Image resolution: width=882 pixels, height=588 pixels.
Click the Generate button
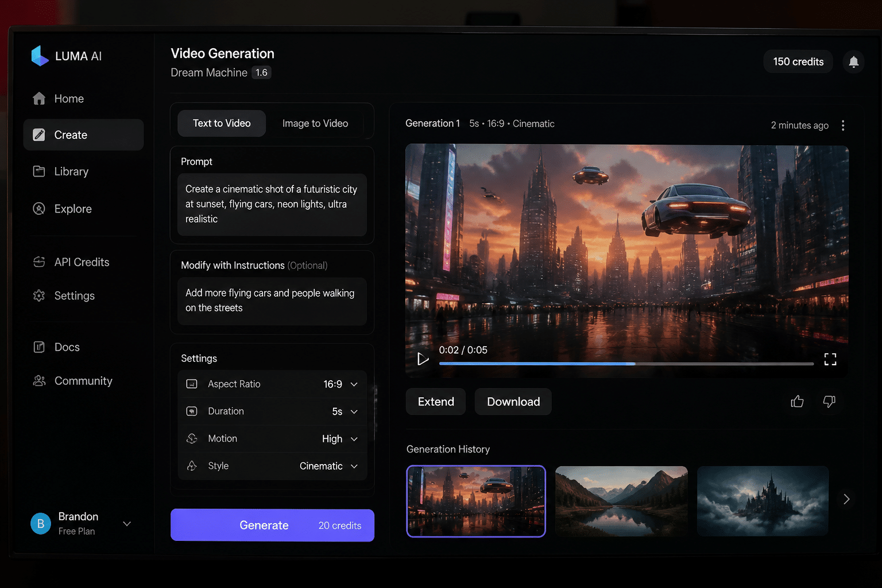click(x=272, y=525)
